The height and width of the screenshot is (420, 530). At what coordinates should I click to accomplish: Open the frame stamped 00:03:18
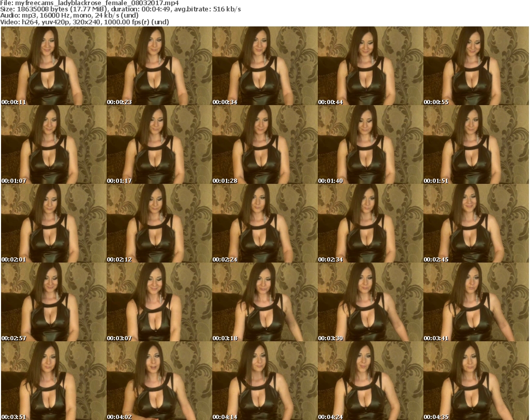point(264,302)
